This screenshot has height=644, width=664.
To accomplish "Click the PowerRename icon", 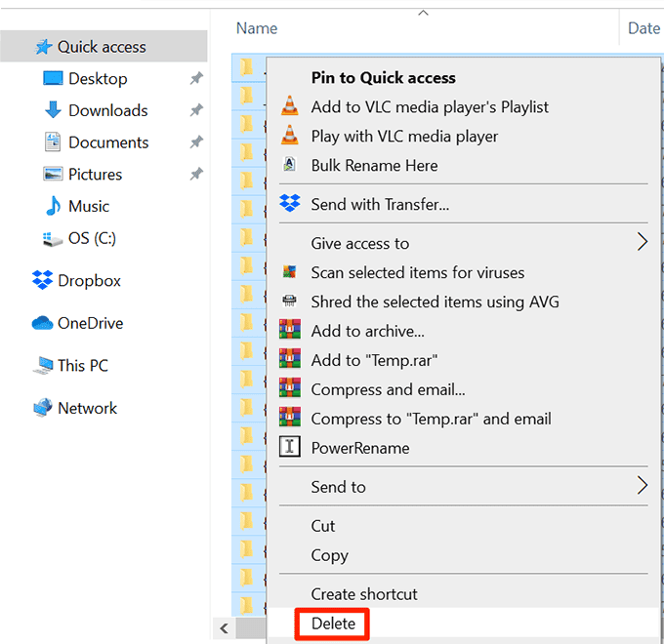I will [x=289, y=448].
